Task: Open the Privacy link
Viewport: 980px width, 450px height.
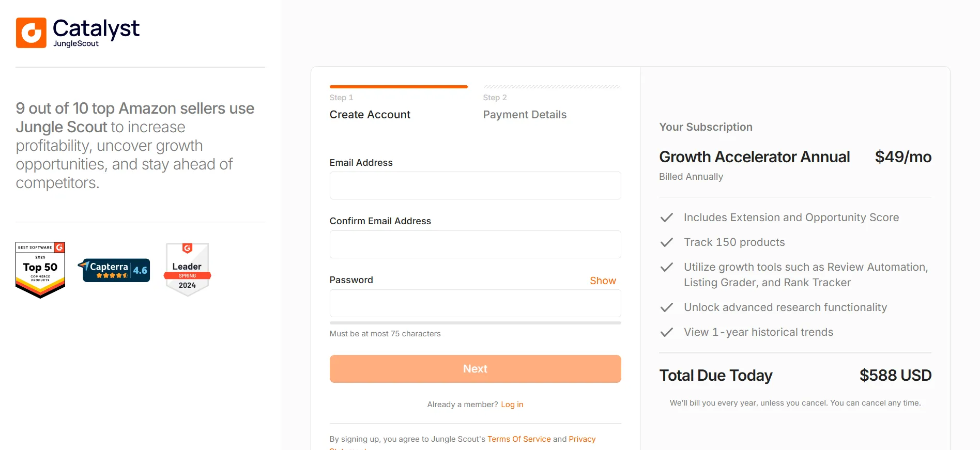Action: [582, 439]
